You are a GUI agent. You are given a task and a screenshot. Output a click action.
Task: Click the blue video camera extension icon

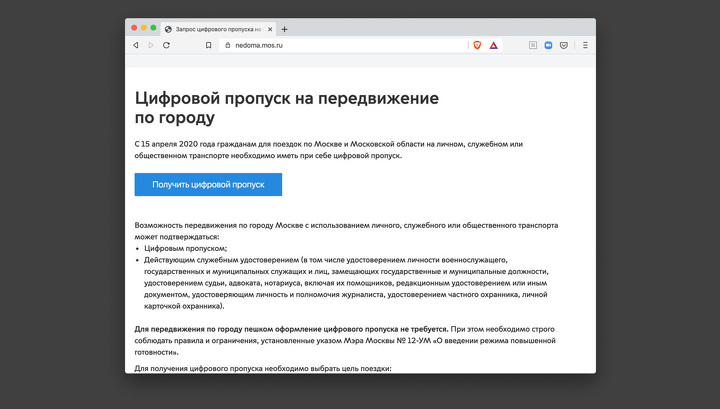click(548, 45)
